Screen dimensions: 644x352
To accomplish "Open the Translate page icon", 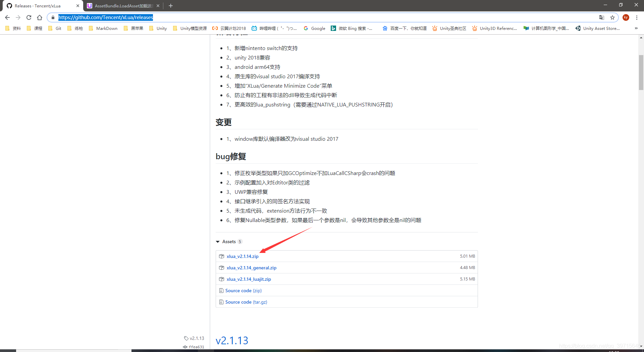I will pyautogui.click(x=602, y=17).
